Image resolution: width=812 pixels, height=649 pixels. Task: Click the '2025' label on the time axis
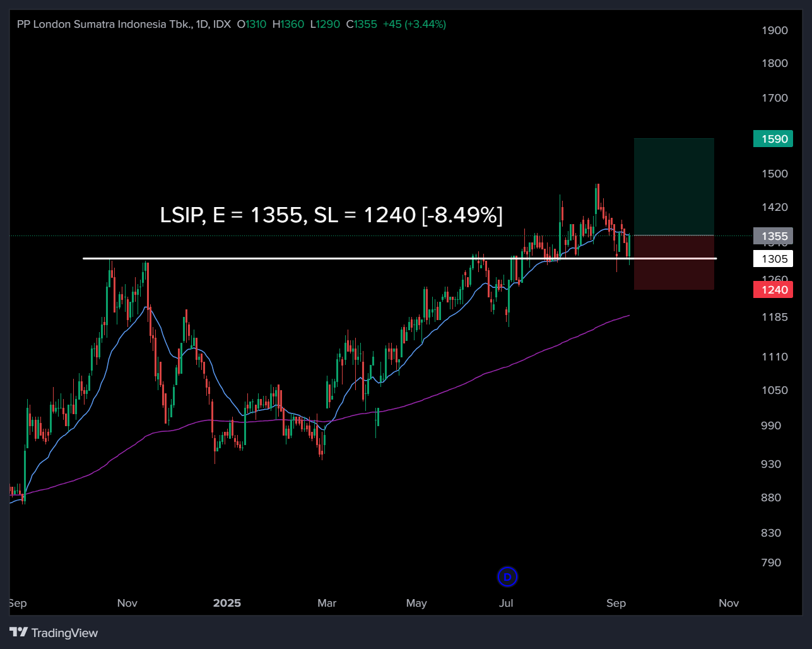coord(227,603)
